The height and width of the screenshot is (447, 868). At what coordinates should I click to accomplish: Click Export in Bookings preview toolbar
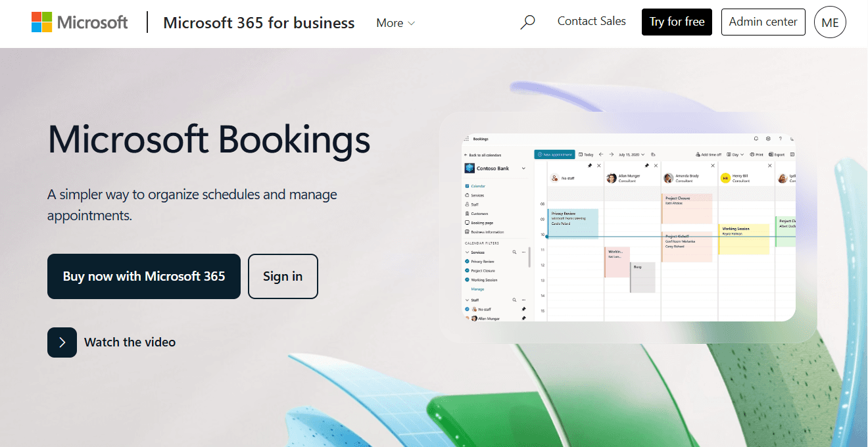coord(776,154)
